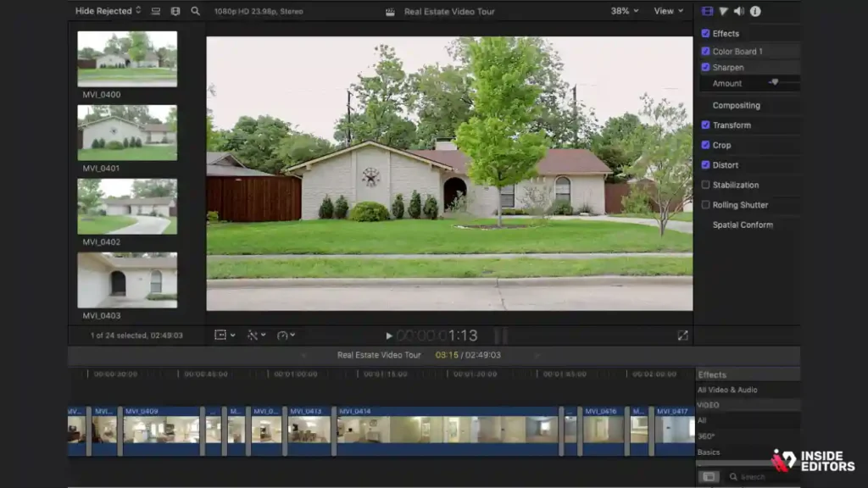The width and height of the screenshot is (868, 488).
Task: Click the enhancements magic wand icon
Action: click(x=253, y=335)
